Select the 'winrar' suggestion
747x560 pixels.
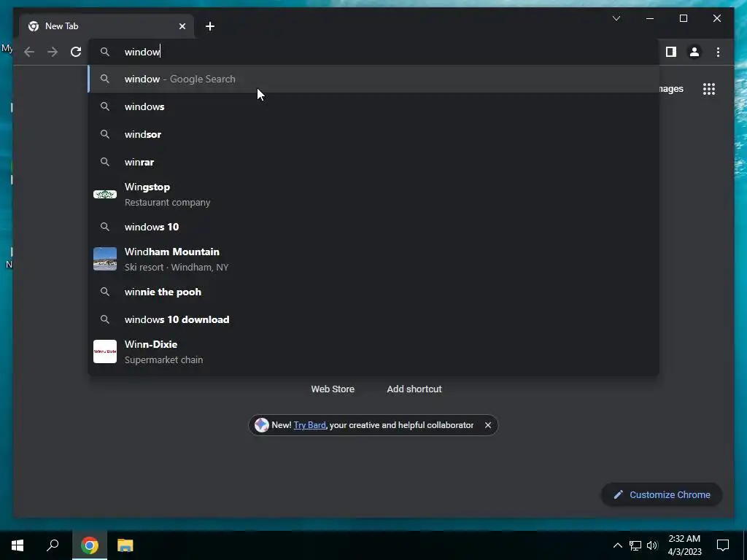click(373, 162)
